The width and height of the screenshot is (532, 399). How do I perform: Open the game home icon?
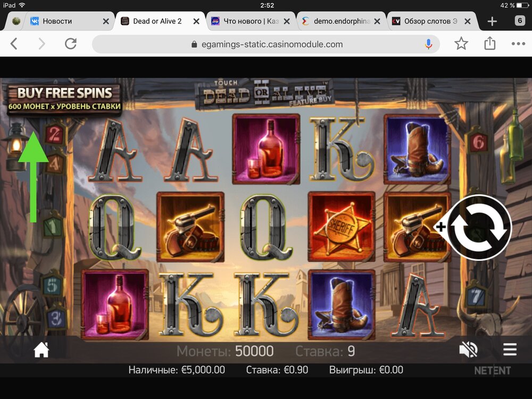tap(41, 350)
